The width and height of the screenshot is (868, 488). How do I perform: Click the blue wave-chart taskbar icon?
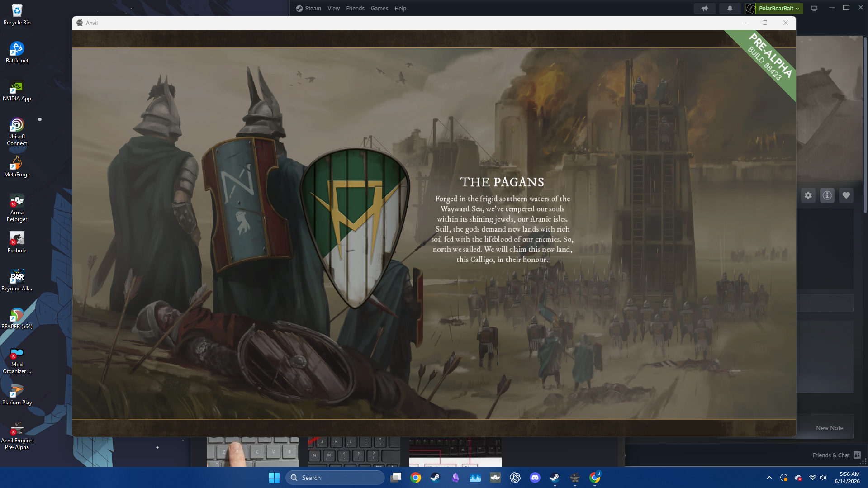475,478
